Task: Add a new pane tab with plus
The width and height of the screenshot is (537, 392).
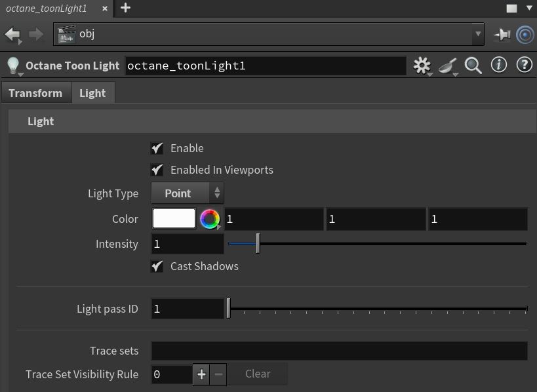Action: tap(125, 8)
